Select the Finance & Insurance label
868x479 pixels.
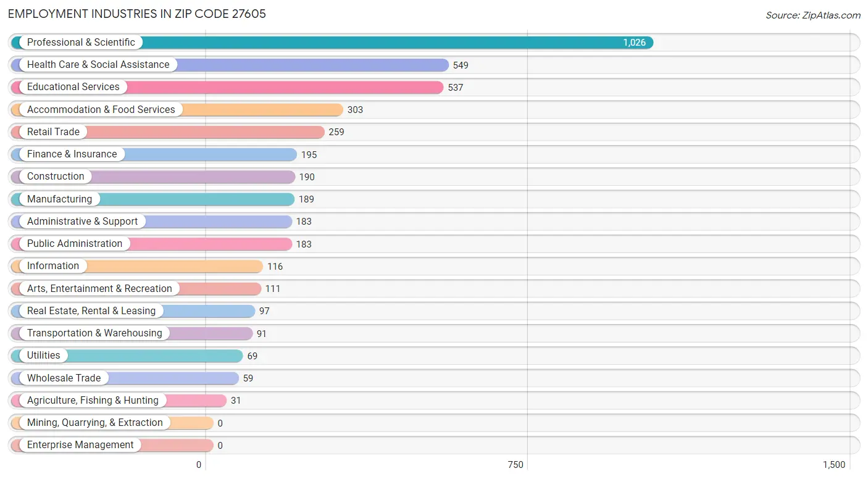pyautogui.click(x=72, y=154)
